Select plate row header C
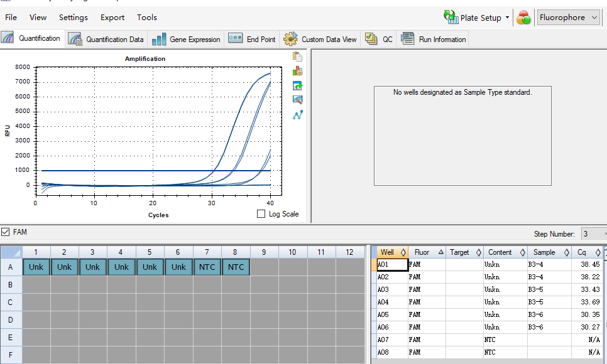Image resolution: width=607 pixels, height=364 pixels. pos(11,302)
